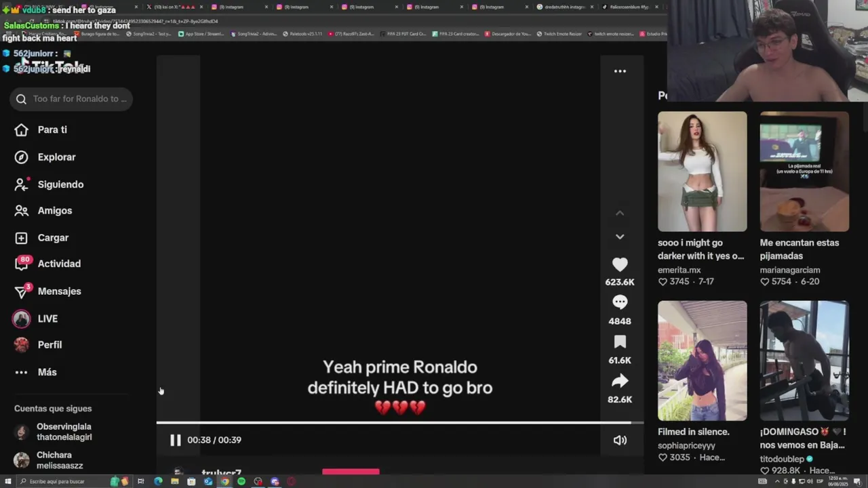Open Task View in taskbar
This screenshot has width=868, height=488.
point(141,481)
